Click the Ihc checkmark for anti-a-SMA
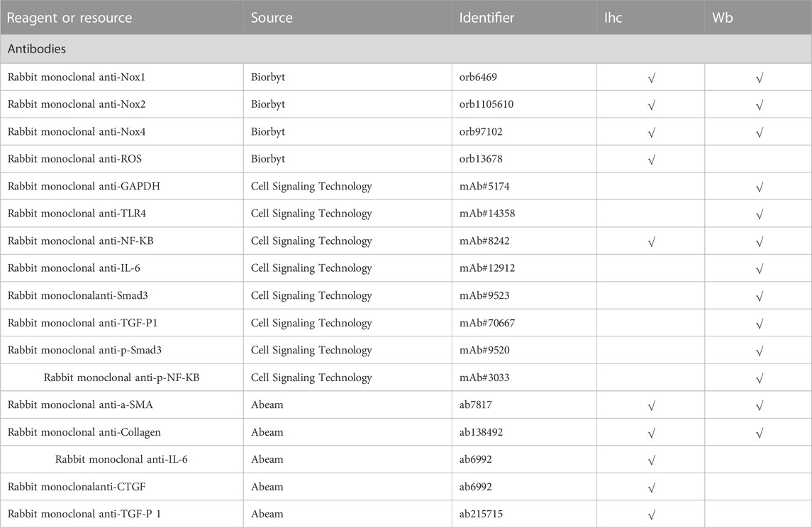This screenshot has height=528, width=812. point(652,406)
